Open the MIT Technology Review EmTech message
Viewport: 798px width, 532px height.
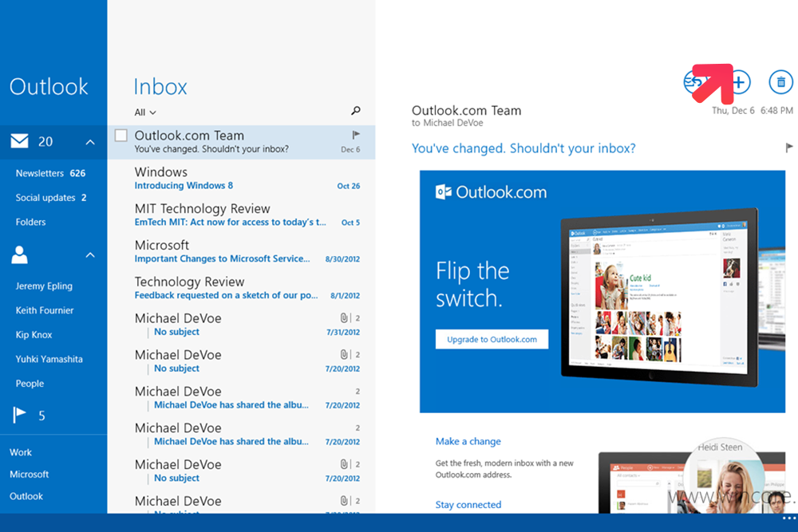[x=241, y=215]
